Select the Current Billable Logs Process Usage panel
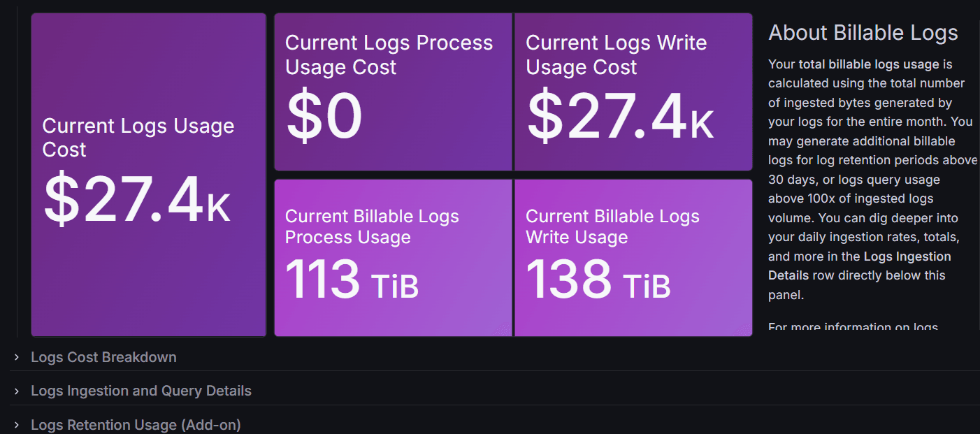Screen dimensions: 980x434 point(393,257)
